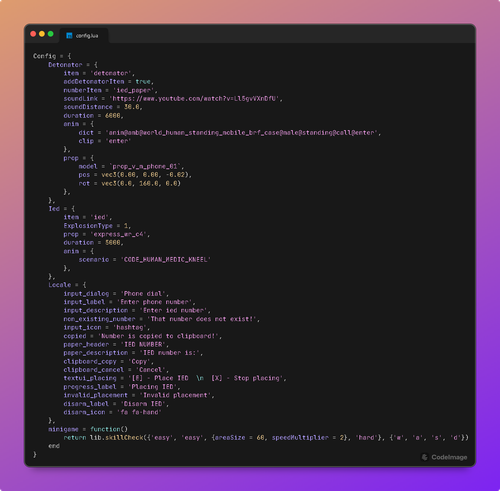Click the red close window button
The height and width of the screenshot is (491, 500).
point(33,34)
